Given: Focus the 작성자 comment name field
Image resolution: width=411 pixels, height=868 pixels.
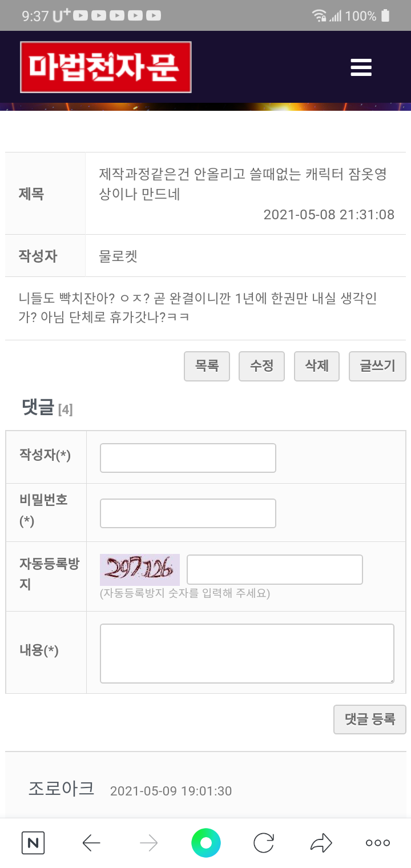Looking at the screenshot, I should pyautogui.click(x=188, y=458).
